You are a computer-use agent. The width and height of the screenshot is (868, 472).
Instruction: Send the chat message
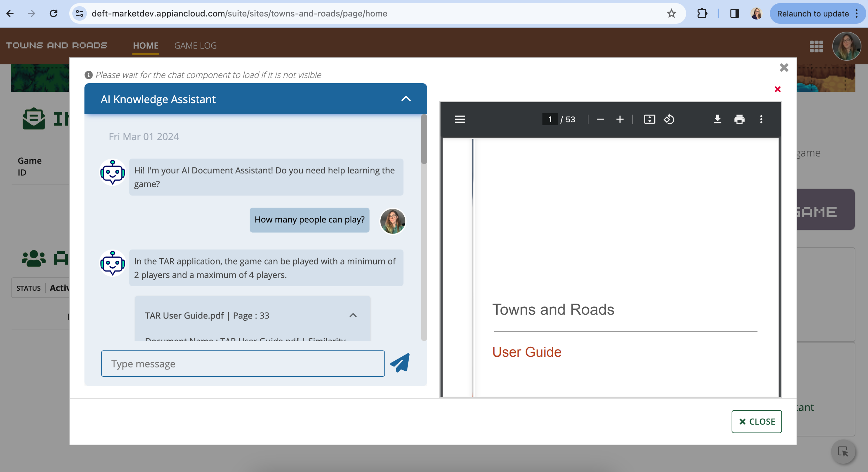pos(400,363)
